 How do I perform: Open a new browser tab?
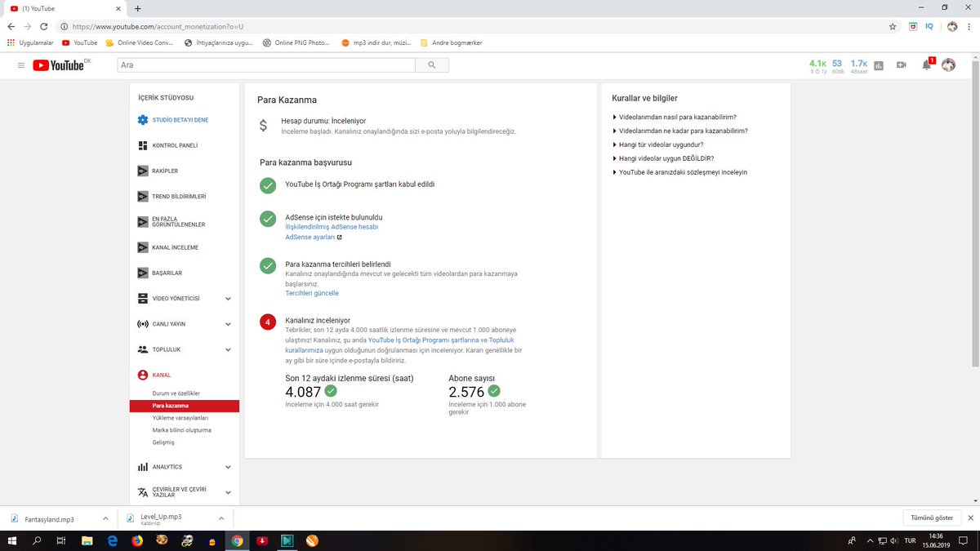pyautogui.click(x=137, y=8)
